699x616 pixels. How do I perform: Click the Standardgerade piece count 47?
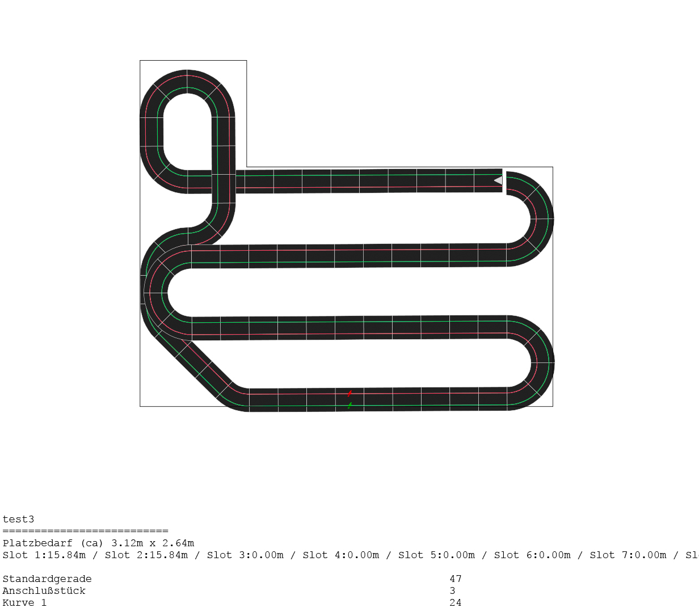(456, 579)
